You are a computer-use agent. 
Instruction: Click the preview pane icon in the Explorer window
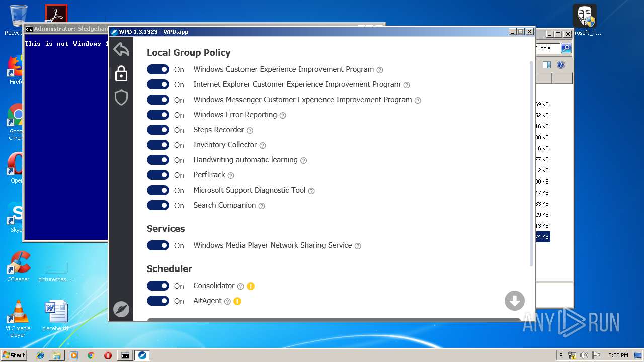[547, 65]
